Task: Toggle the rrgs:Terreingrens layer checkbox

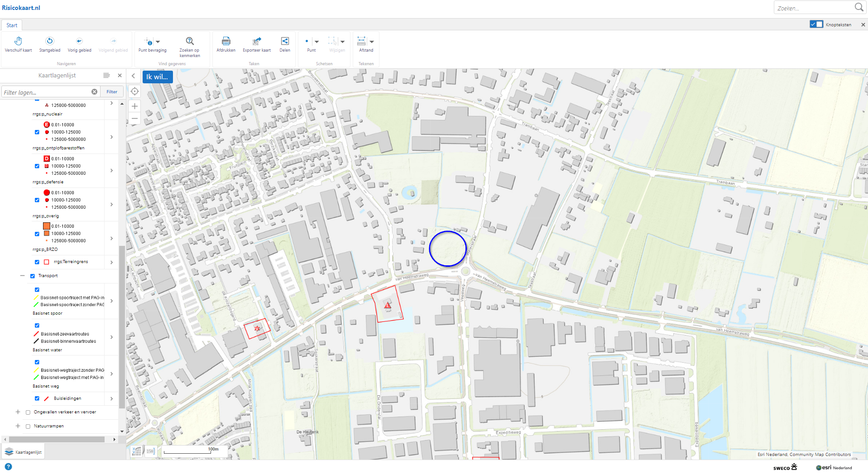Action: point(37,262)
